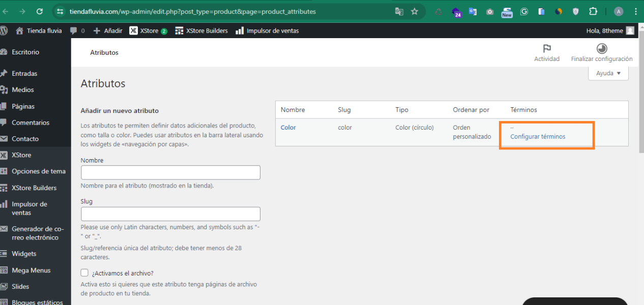
Task: Click the Slug column header
Action: tap(344, 110)
